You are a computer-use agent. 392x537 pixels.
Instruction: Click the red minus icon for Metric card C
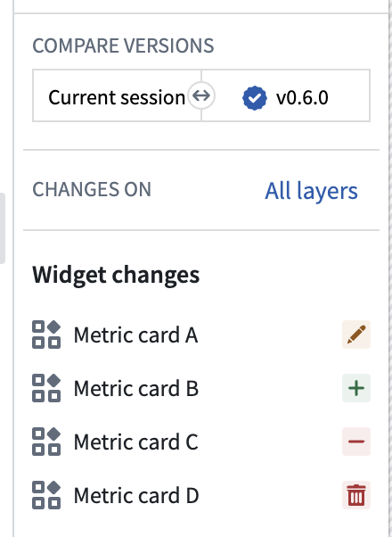pos(356,442)
